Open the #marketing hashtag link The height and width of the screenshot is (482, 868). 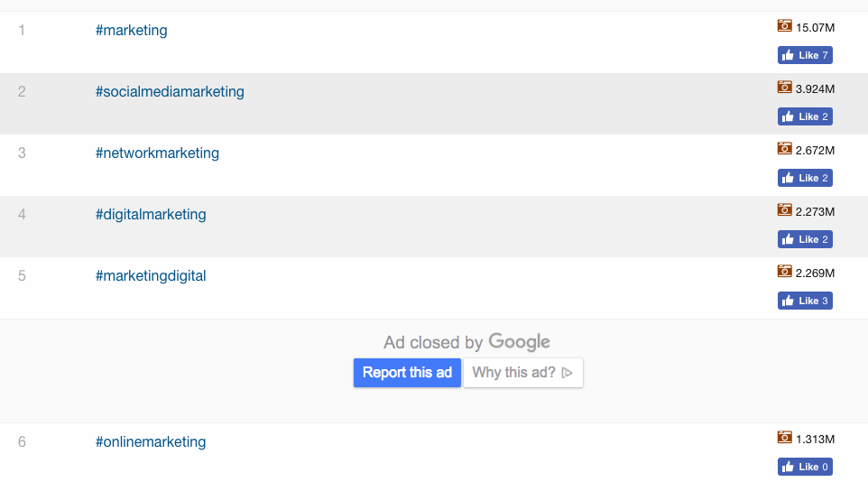[x=131, y=31]
